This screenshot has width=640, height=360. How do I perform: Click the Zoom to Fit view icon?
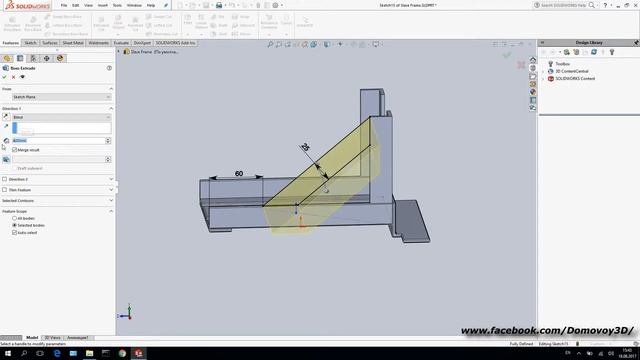(270, 44)
